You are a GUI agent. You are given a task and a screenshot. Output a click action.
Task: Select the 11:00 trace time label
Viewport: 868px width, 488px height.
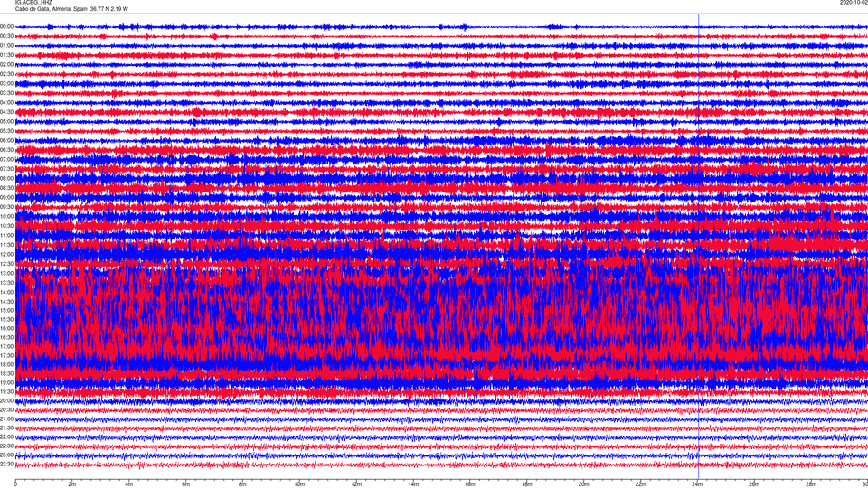point(6,235)
